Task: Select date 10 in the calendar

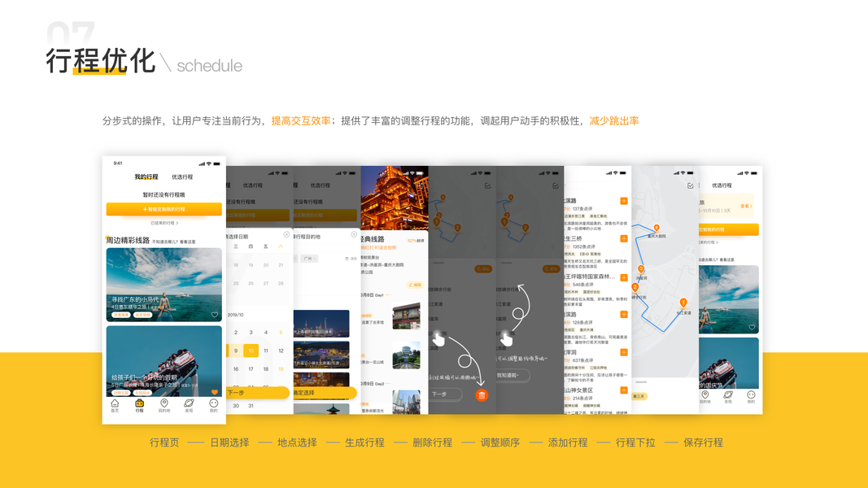Action: click(x=251, y=351)
